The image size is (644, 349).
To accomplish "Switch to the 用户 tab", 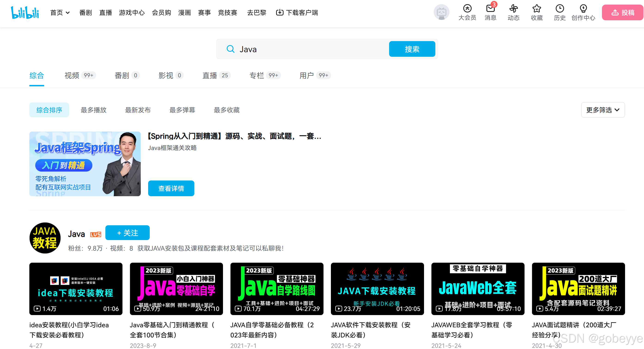I will click(315, 75).
